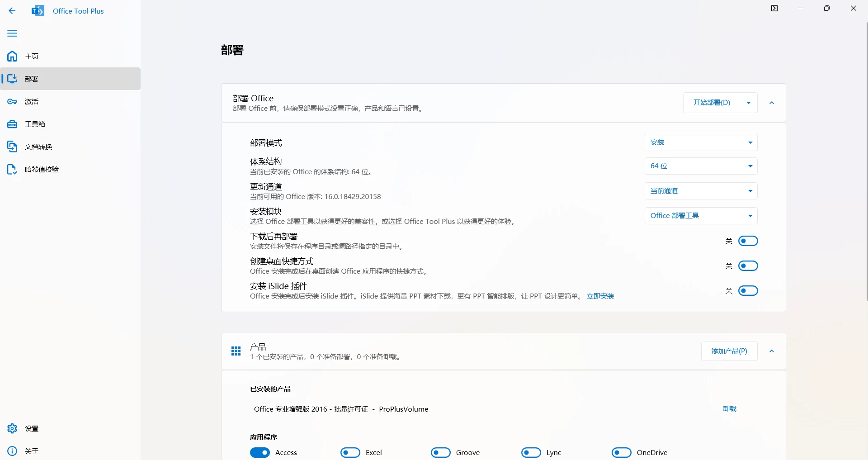This screenshot has height=460, width=868.
Task: Collapse the 部署 Office section chevron
Action: 772,103
